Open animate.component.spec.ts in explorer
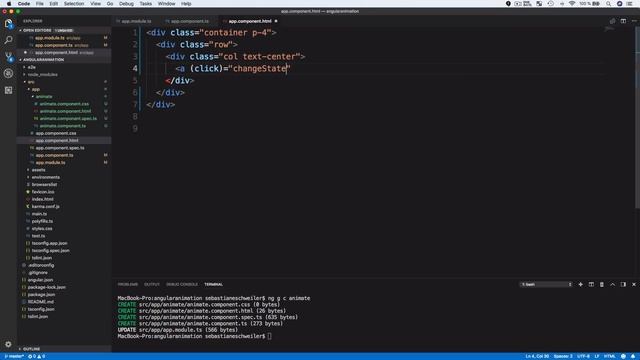 click(x=68, y=118)
